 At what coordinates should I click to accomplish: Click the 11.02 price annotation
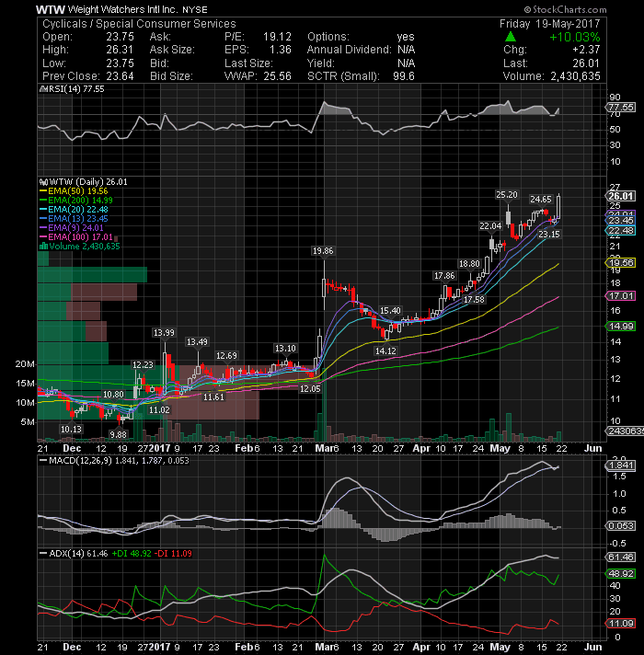tap(159, 409)
